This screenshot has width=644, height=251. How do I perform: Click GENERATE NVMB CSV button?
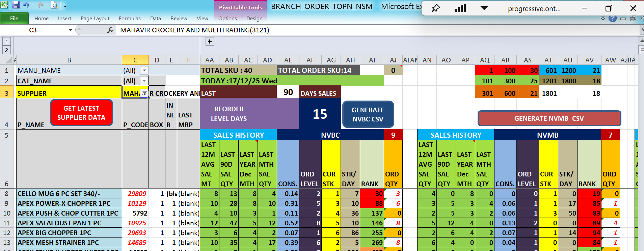[549, 118]
